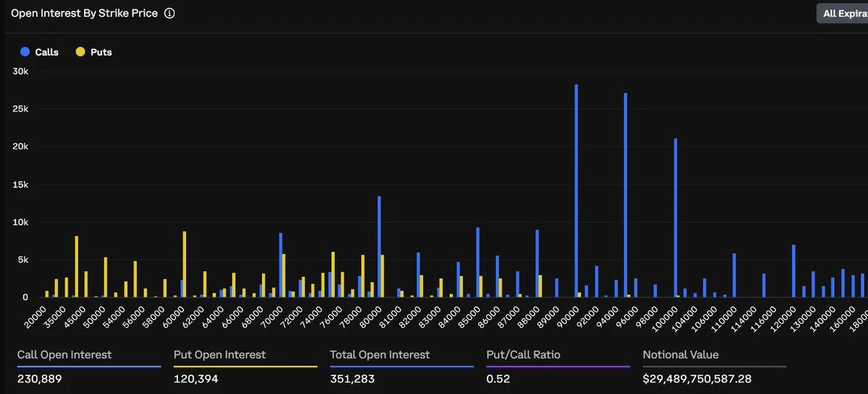The width and height of the screenshot is (868, 394).
Task: Click the tallest calls bar at the 90000 strike
Action: pyautogui.click(x=576, y=191)
